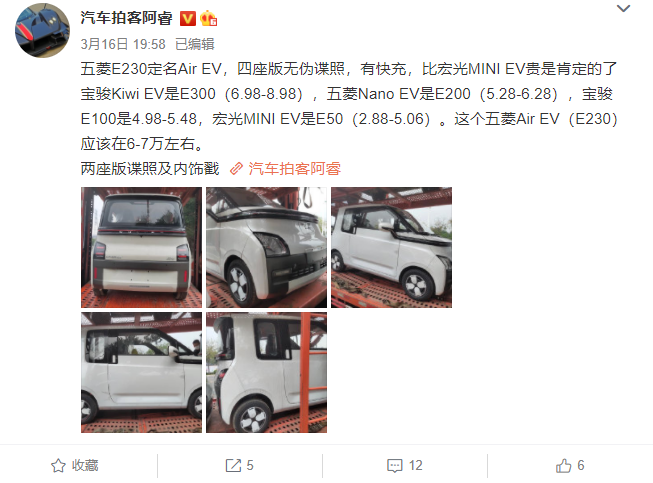Screen dimensions: 653x483
Task: Click the repost share icon
Action: pyautogui.click(x=233, y=466)
